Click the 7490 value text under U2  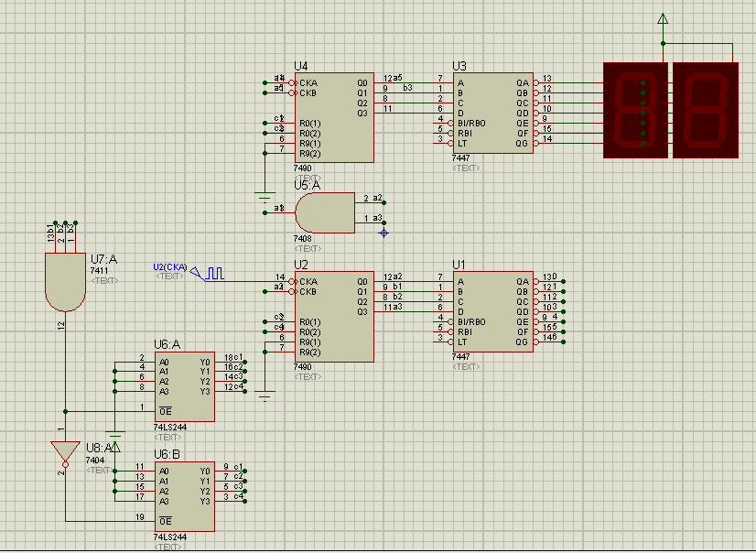point(302,367)
